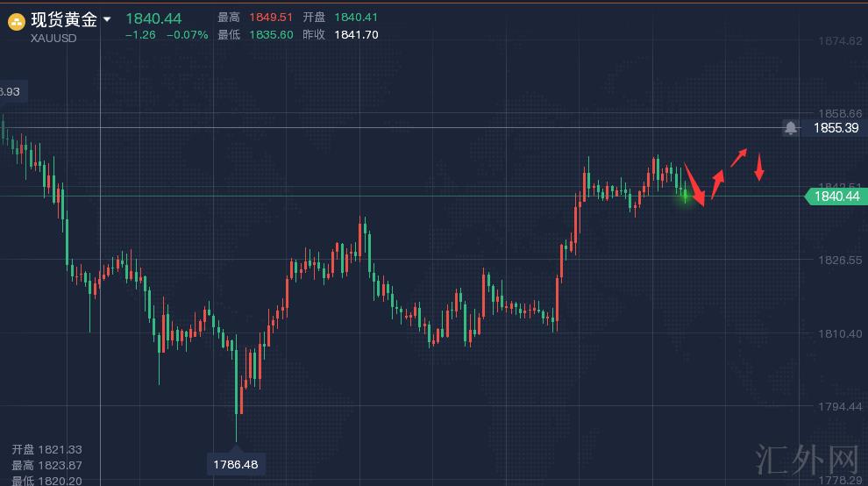Click the bell alert icon near 1855.39
This screenshot has width=868, height=486.
coord(791,128)
